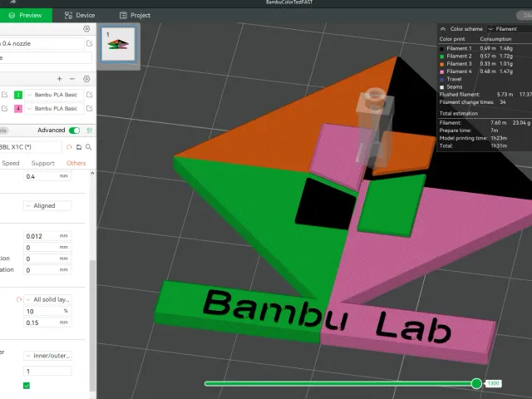
Task: Reset the All solid layers setting
Action: pyautogui.click(x=19, y=299)
